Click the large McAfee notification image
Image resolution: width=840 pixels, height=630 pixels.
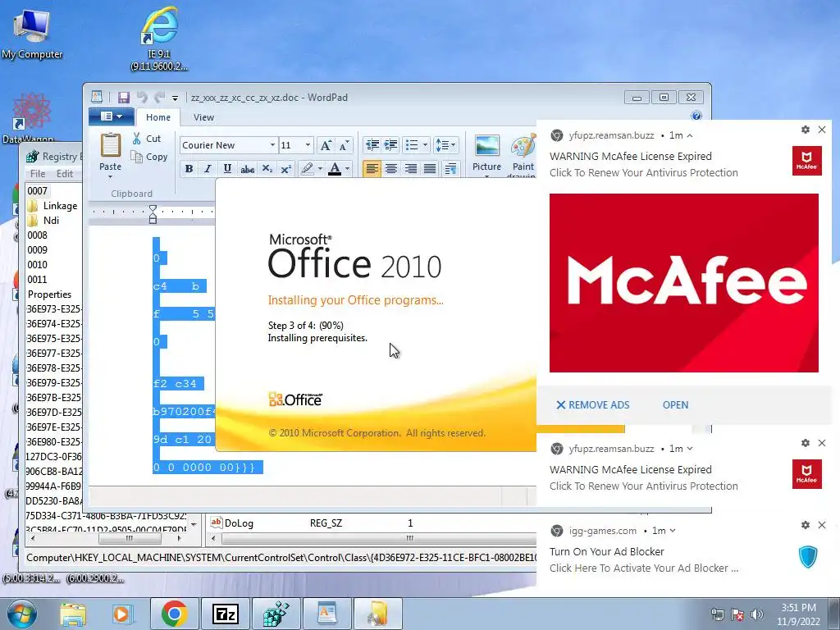tap(683, 283)
